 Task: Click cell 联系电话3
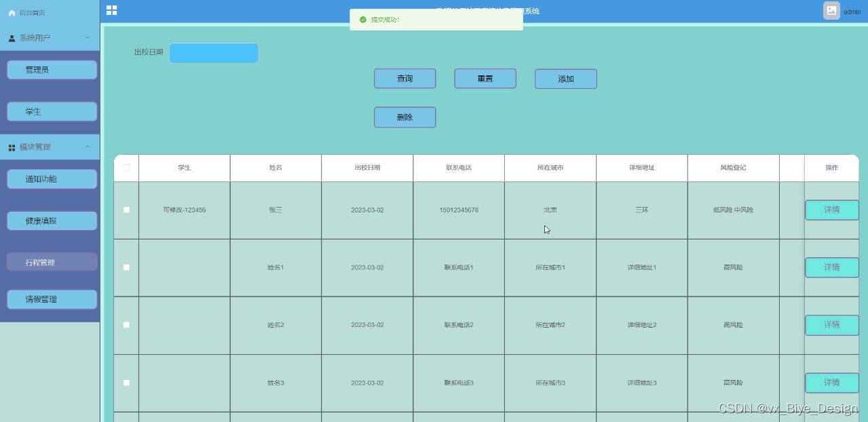[x=459, y=383]
